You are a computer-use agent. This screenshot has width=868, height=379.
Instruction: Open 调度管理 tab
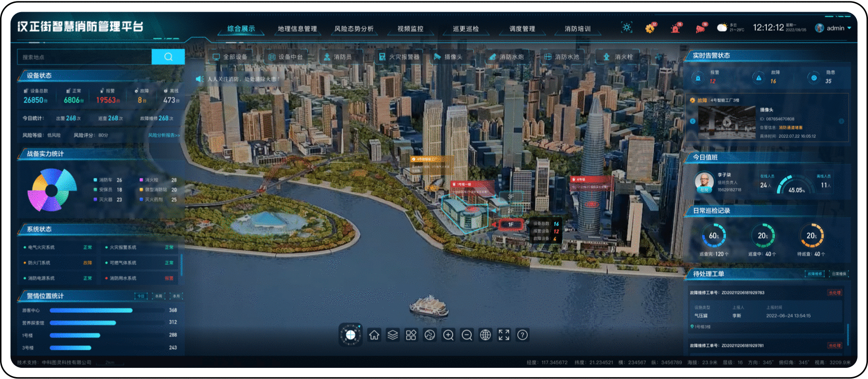click(522, 29)
